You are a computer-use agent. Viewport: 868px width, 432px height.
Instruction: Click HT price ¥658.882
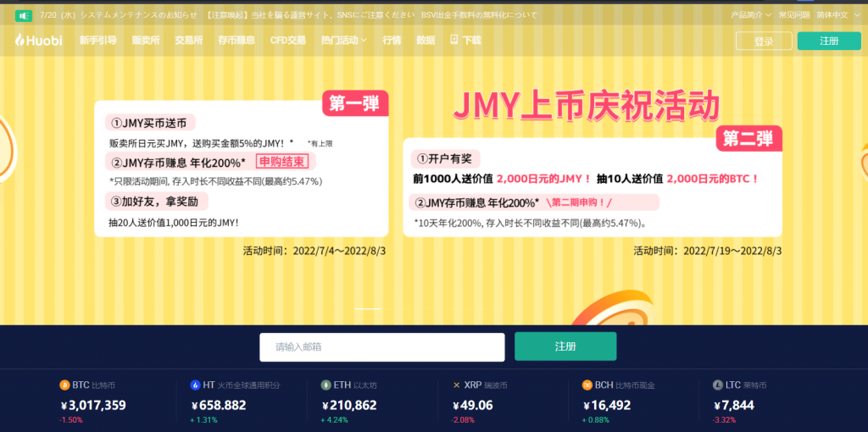point(218,405)
